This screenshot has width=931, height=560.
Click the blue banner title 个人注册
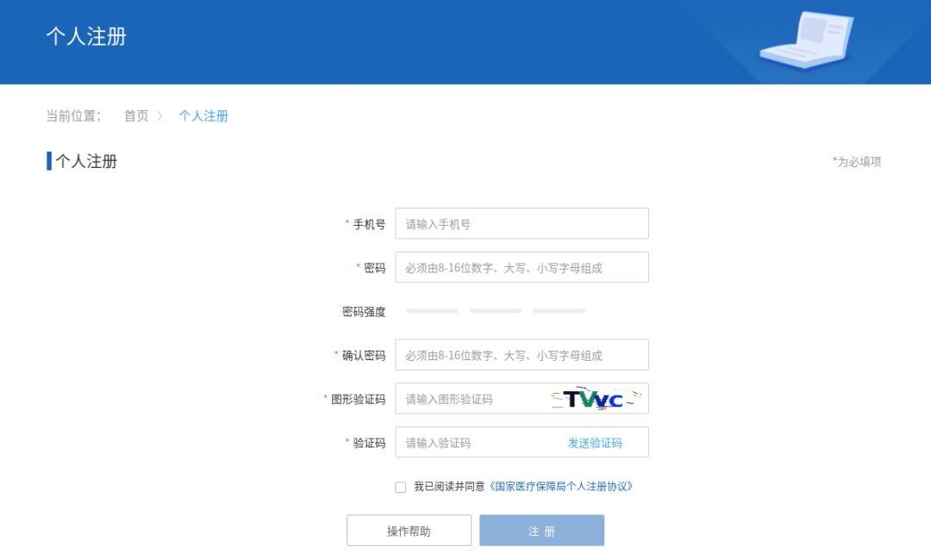86,37
